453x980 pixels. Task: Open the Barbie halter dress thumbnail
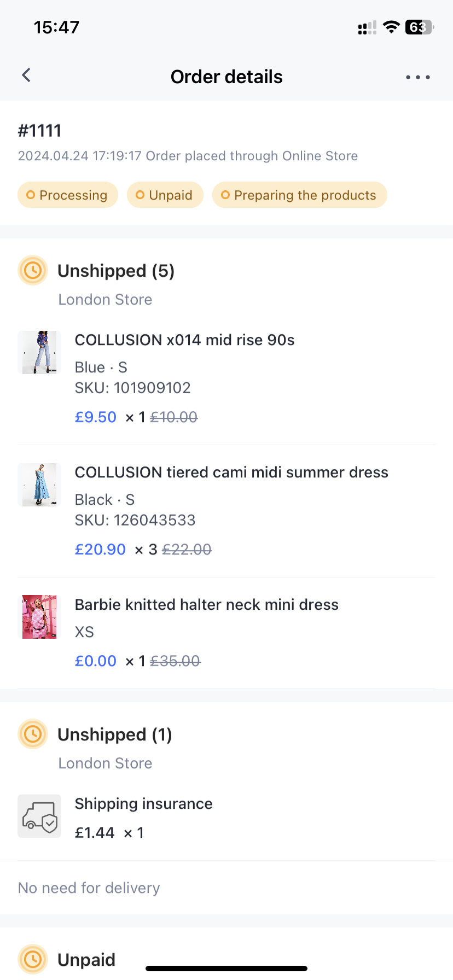[x=39, y=617]
